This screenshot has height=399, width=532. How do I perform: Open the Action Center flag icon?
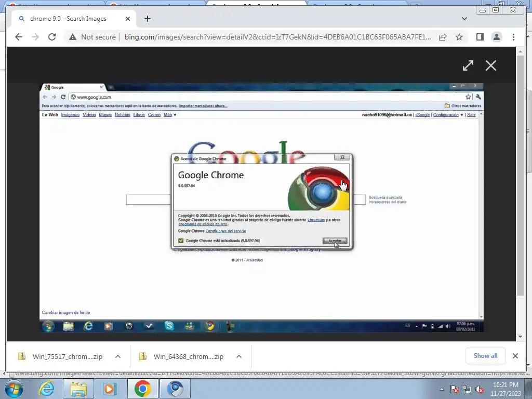tap(455, 390)
